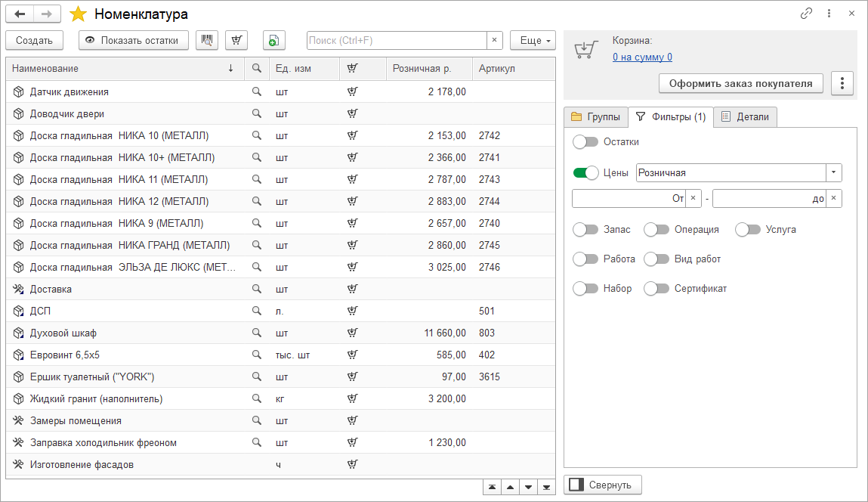
Task: Switch to the Группы tab
Action: pyautogui.click(x=595, y=117)
